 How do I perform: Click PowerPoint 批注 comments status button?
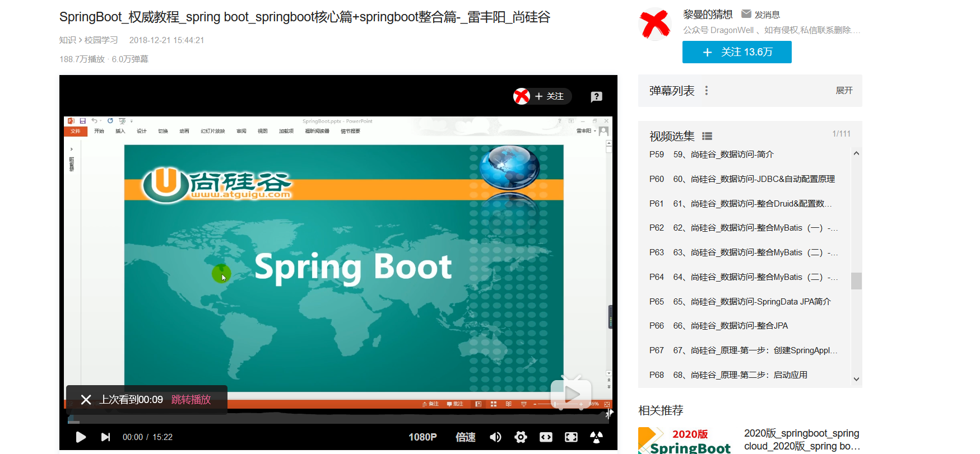(455, 404)
